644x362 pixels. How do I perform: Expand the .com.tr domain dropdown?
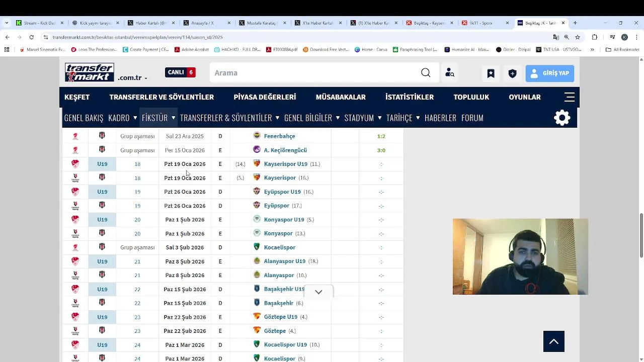132,78
